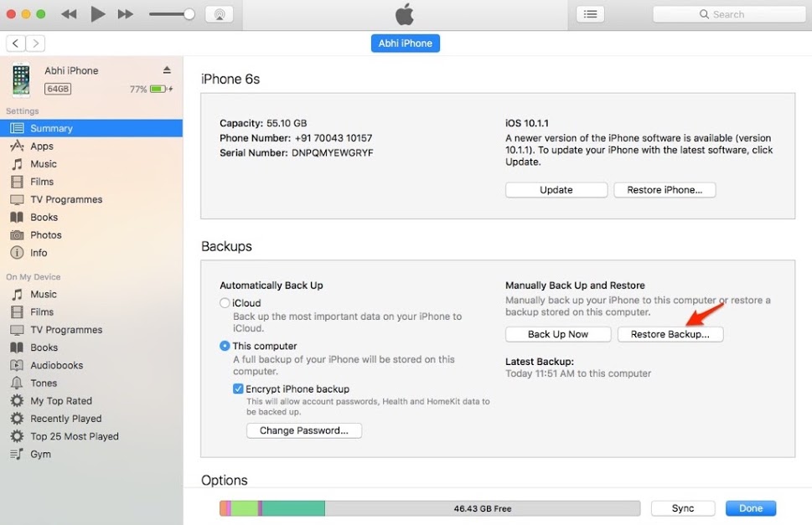This screenshot has height=525, width=812.
Task: Select Summary in the sidebar
Action: pos(51,128)
